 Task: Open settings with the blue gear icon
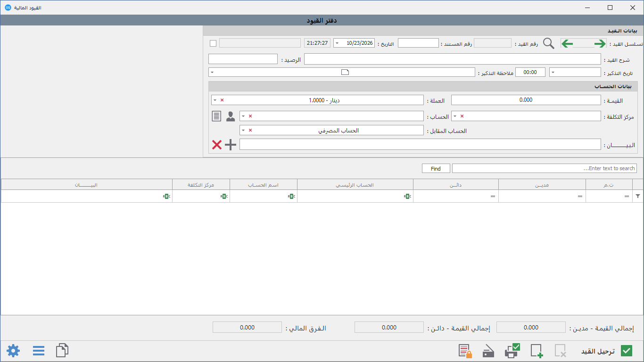[x=13, y=351]
